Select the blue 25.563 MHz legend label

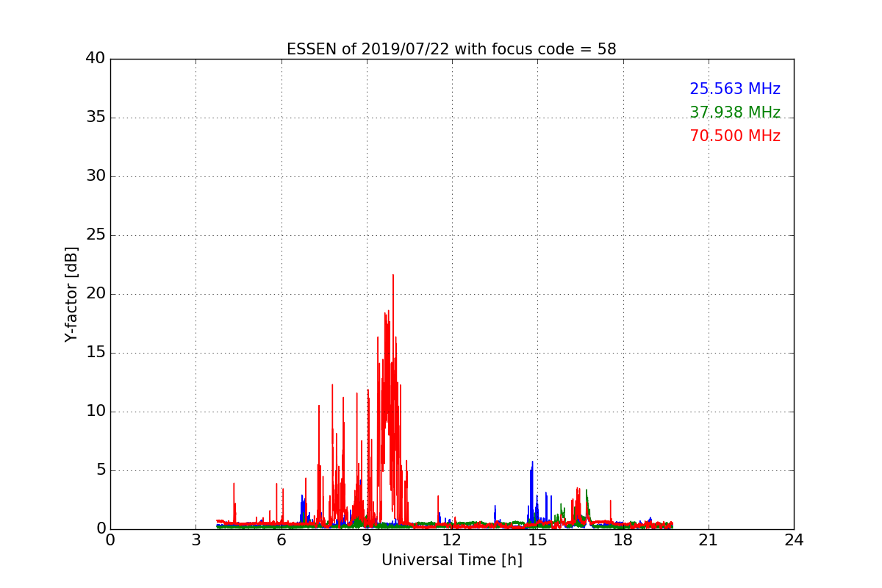(735, 89)
